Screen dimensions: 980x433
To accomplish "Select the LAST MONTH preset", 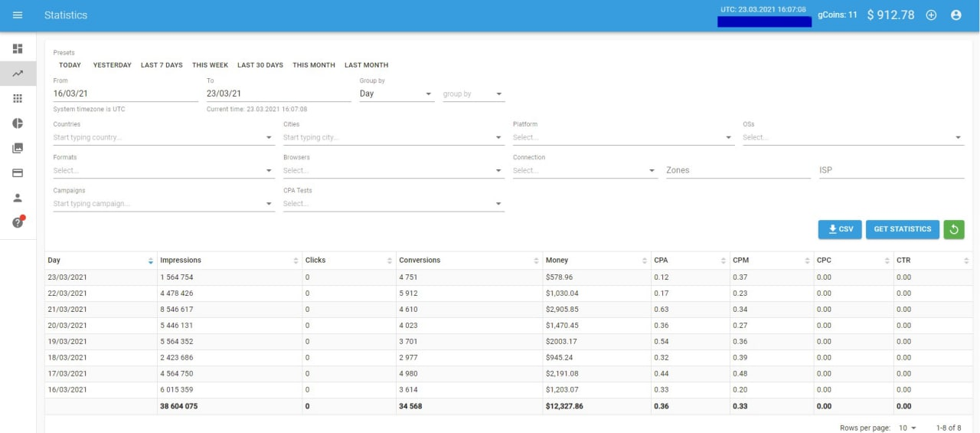I will coord(366,65).
